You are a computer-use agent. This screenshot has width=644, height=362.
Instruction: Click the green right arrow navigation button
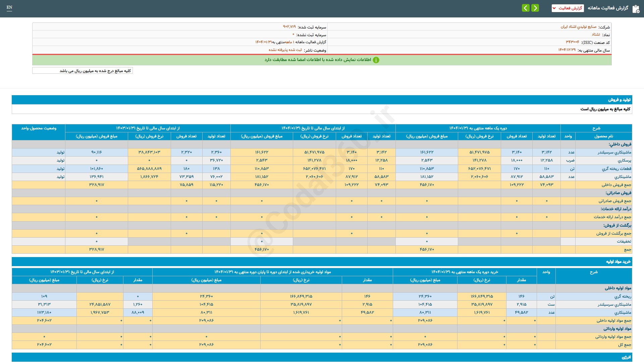(535, 8)
